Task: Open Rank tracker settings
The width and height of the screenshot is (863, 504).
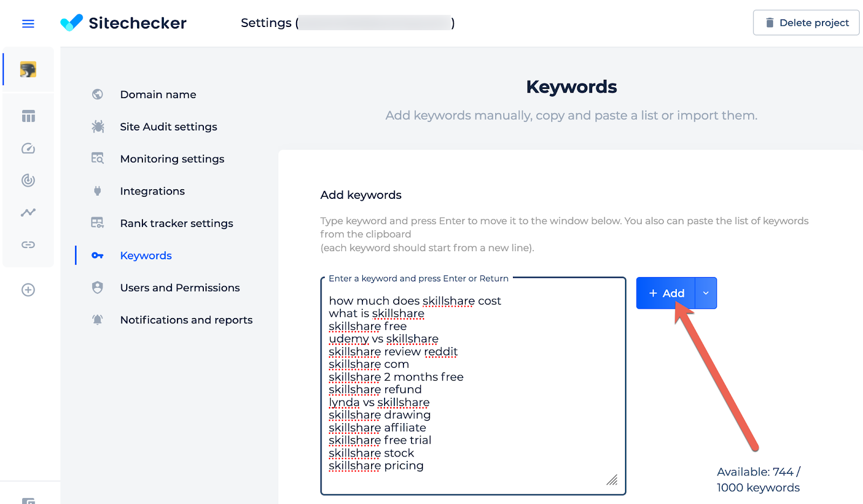Action: (176, 223)
